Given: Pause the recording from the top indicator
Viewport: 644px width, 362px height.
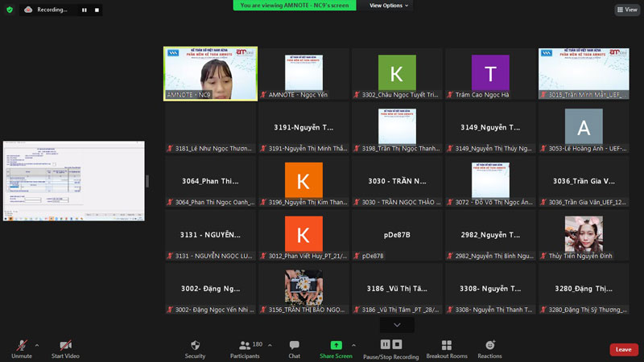Looking at the screenshot, I should pos(85,10).
